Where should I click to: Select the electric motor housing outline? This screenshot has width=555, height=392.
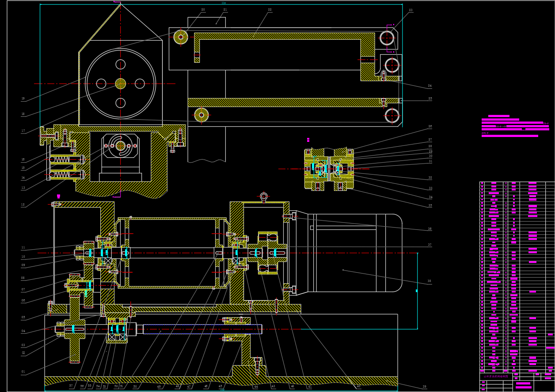click(354, 253)
